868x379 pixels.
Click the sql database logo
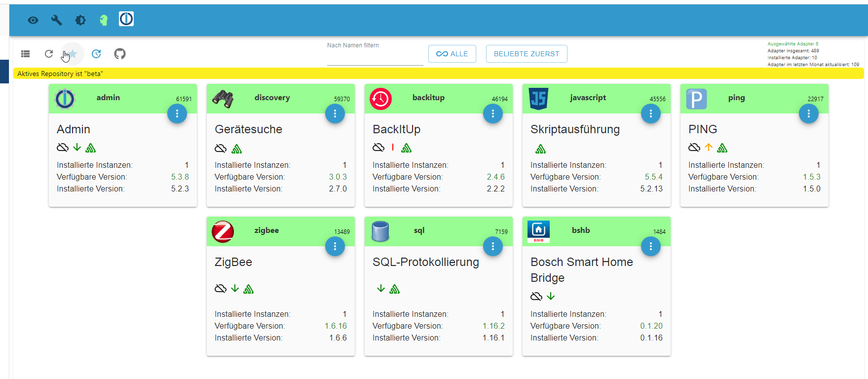pos(380,231)
